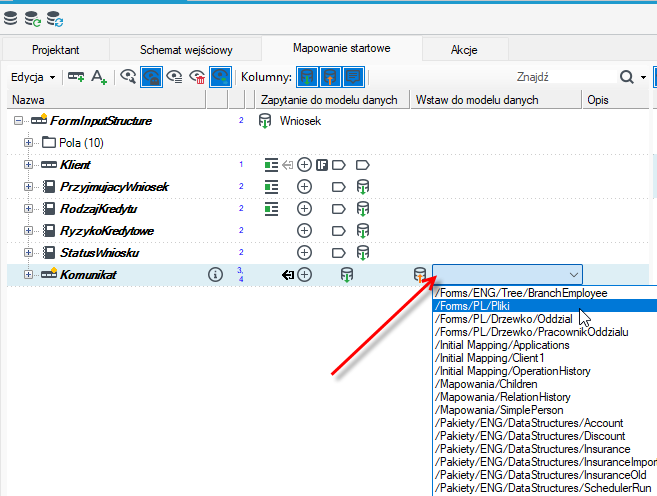The image size is (657, 496).
Task: Select /Pakiety/ENG/DataStructures/Account option
Action: [x=529, y=423]
